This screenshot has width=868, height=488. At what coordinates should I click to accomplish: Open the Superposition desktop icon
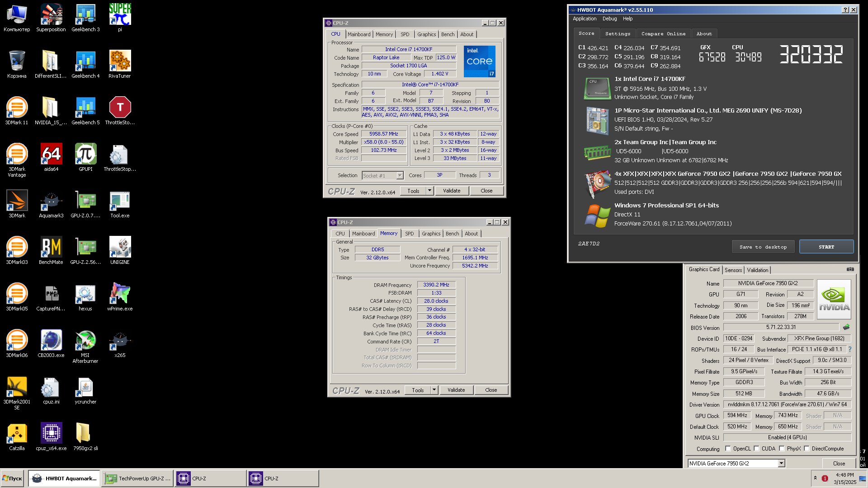coord(51,18)
